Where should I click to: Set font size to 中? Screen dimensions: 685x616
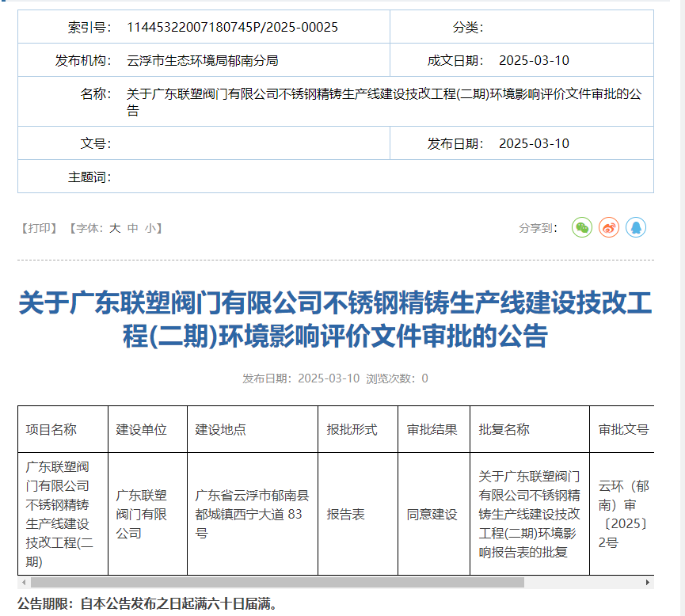pos(132,228)
